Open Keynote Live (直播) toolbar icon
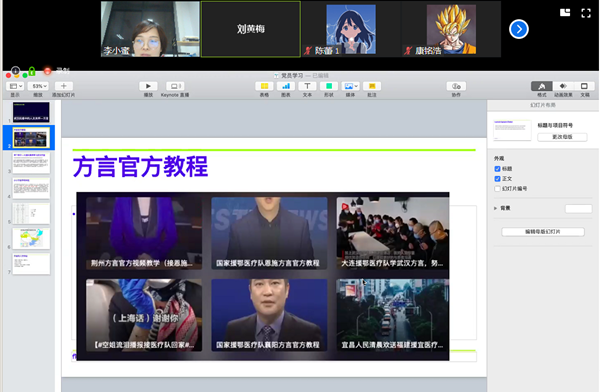Viewport: 600px width, 392px height. [175, 86]
